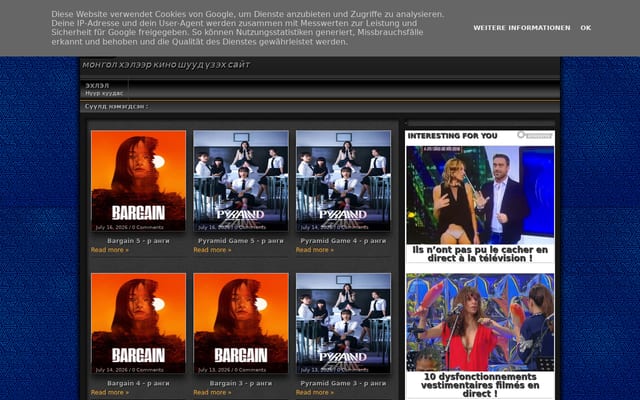Click the site tagline 'монгол хэлээр кино шууд үзэх сайт'
Viewport: 640px width, 400px height.
pyautogui.click(x=166, y=64)
